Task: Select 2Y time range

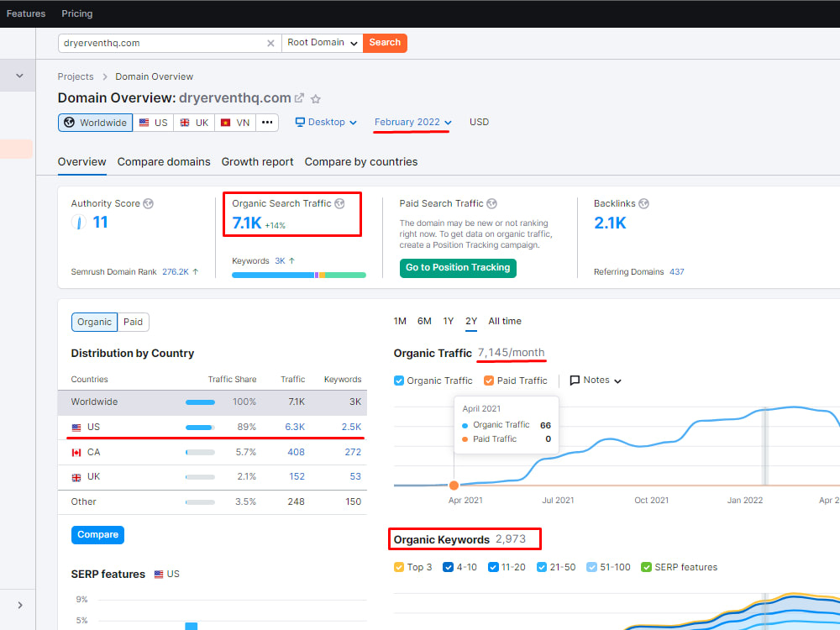Action: (471, 322)
